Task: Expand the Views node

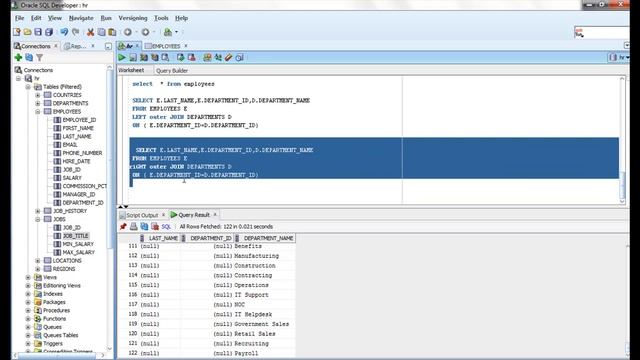Action: [x=28, y=277]
